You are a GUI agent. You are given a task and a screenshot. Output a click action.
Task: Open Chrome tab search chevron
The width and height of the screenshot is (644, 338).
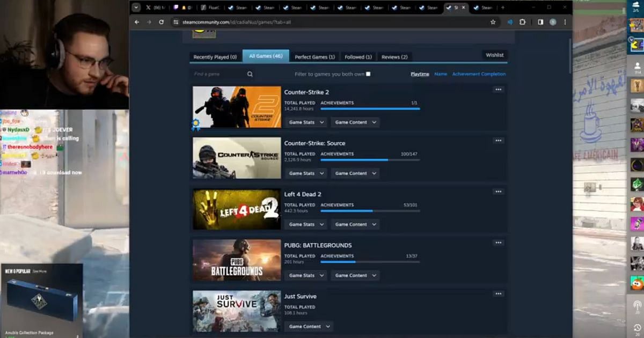(x=136, y=8)
